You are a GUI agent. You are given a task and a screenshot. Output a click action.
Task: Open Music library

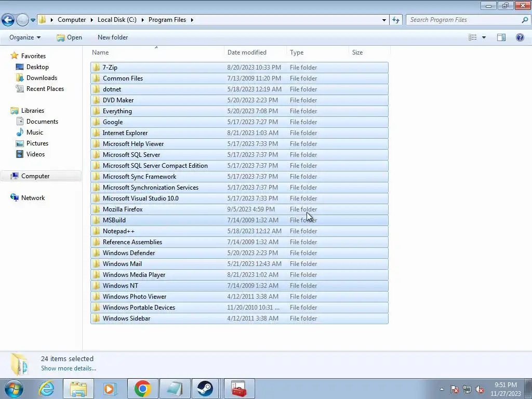[35, 132]
